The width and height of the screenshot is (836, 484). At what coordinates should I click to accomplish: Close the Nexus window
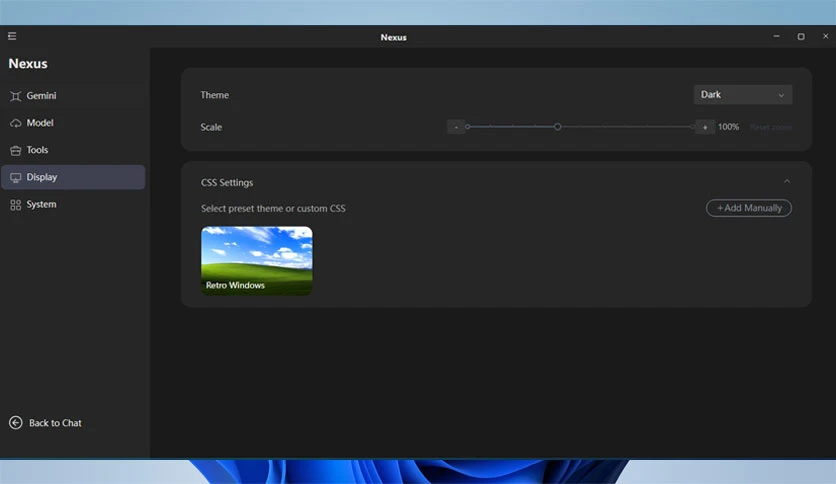tap(825, 36)
